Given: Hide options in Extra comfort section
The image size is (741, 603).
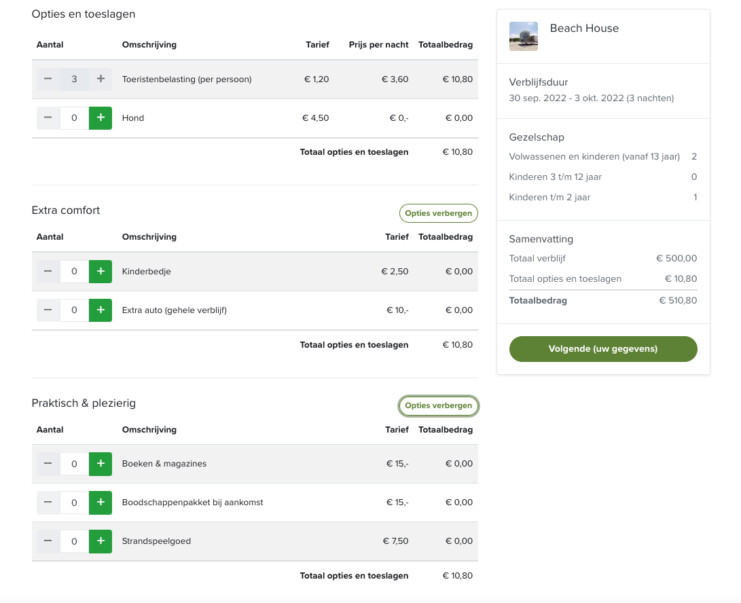Looking at the screenshot, I should coord(438,213).
